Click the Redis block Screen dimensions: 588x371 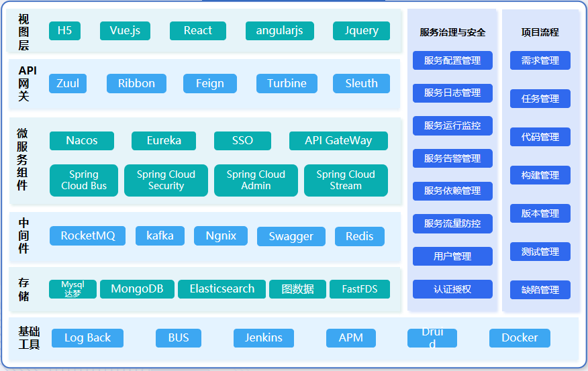pyautogui.click(x=360, y=236)
